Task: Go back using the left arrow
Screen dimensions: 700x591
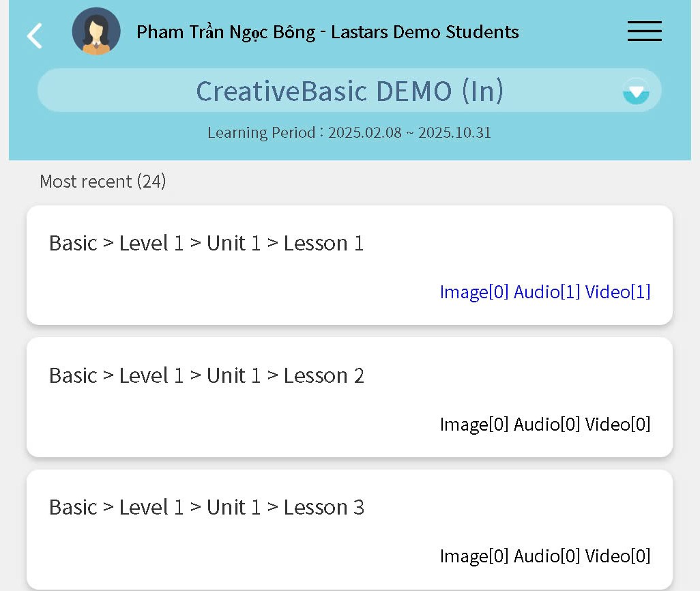Action: pyautogui.click(x=34, y=35)
